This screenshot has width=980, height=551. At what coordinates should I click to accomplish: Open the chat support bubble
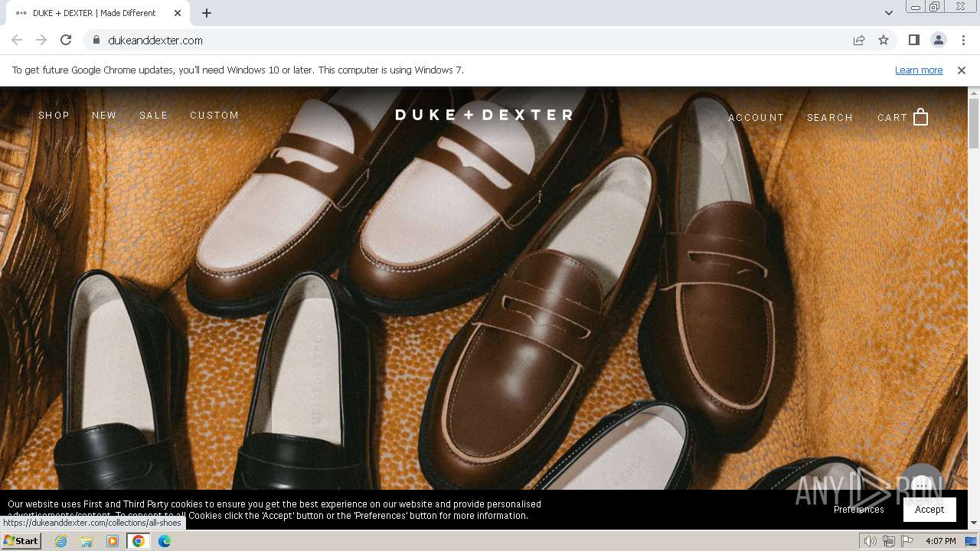pyautogui.click(x=922, y=484)
